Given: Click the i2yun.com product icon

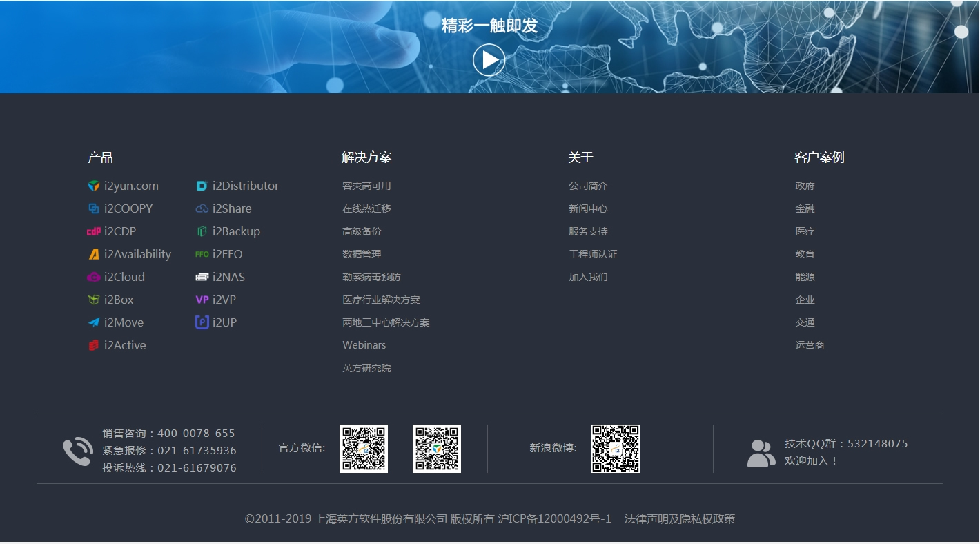Looking at the screenshot, I should point(94,186).
